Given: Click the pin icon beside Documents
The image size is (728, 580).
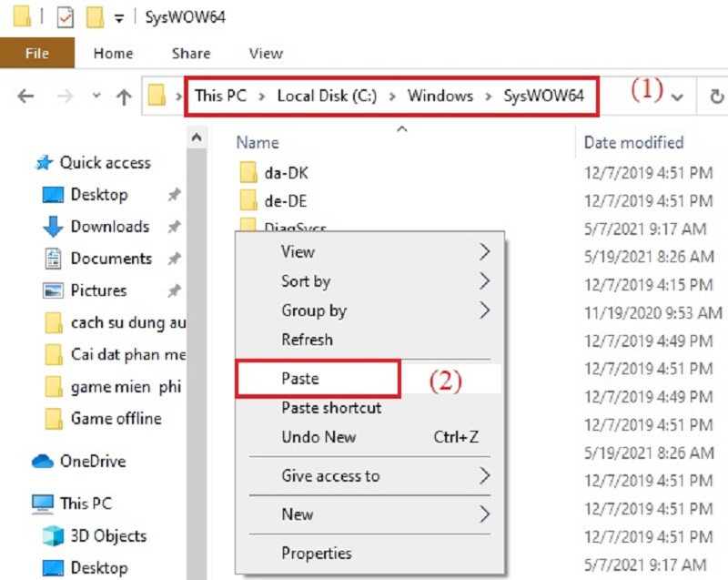Looking at the screenshot, I should pos(174,259).
